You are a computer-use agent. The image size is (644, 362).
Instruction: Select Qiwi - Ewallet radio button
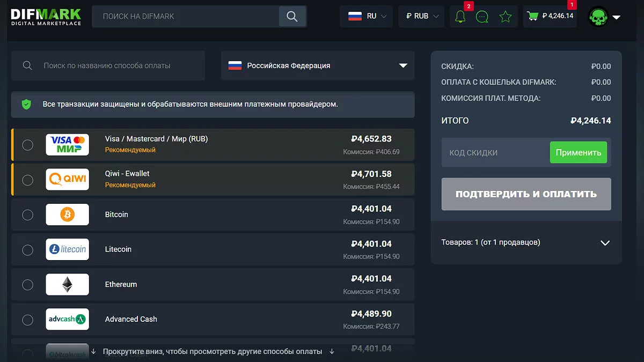tap(27, 180)
